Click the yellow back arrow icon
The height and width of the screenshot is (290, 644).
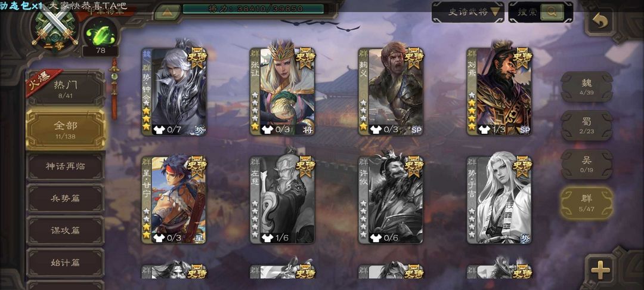(x=600, y=20)
